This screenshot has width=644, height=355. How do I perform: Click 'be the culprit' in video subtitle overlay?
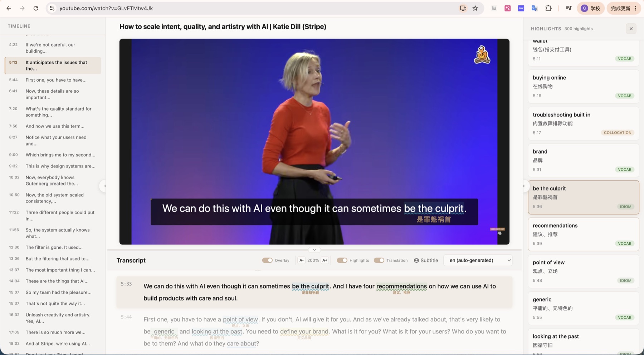[434, 208]
